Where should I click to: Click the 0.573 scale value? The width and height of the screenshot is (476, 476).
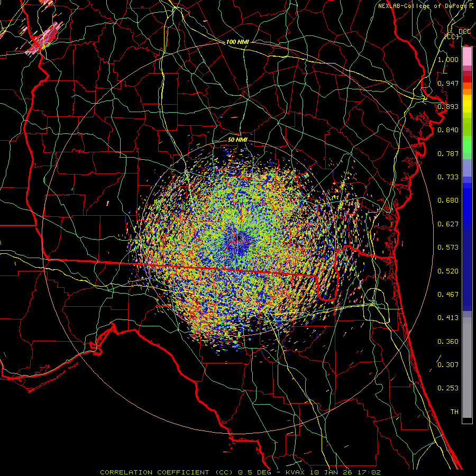pyautogui.click(x=448, y=248)
